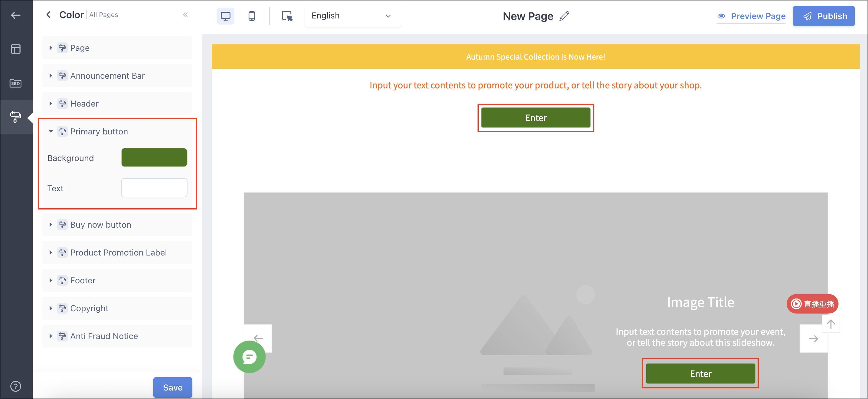Open the SEO settings icon in the sidebar
The image size is (868, 399).
click(x=15, y=83)
